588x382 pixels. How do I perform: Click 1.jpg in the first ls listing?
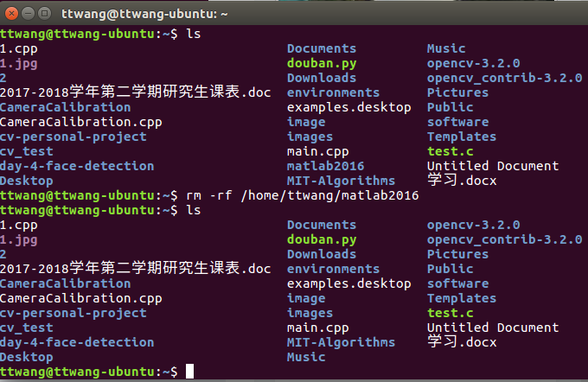tap(18, 63)
